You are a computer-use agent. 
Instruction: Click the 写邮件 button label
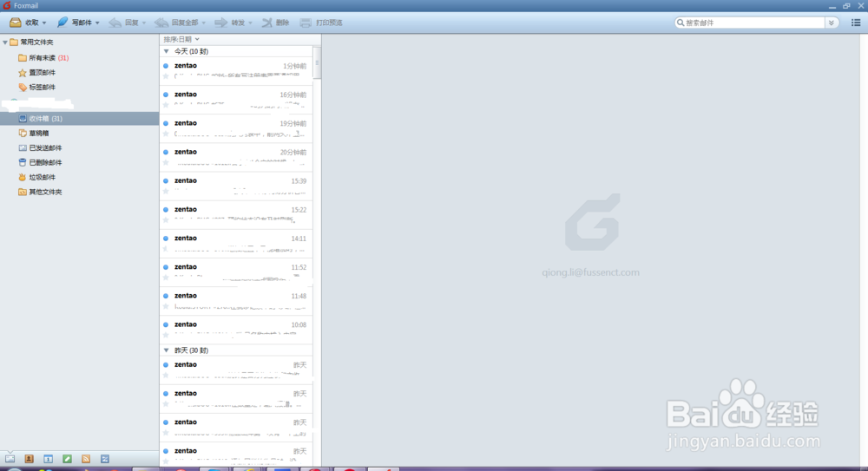(82, 23)
